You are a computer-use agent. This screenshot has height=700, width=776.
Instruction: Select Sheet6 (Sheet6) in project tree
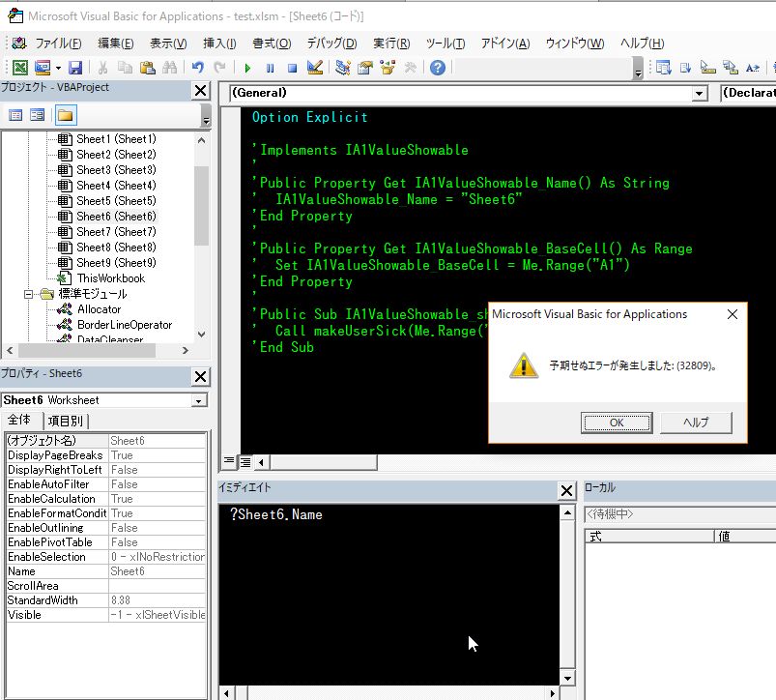coord(116,217)
